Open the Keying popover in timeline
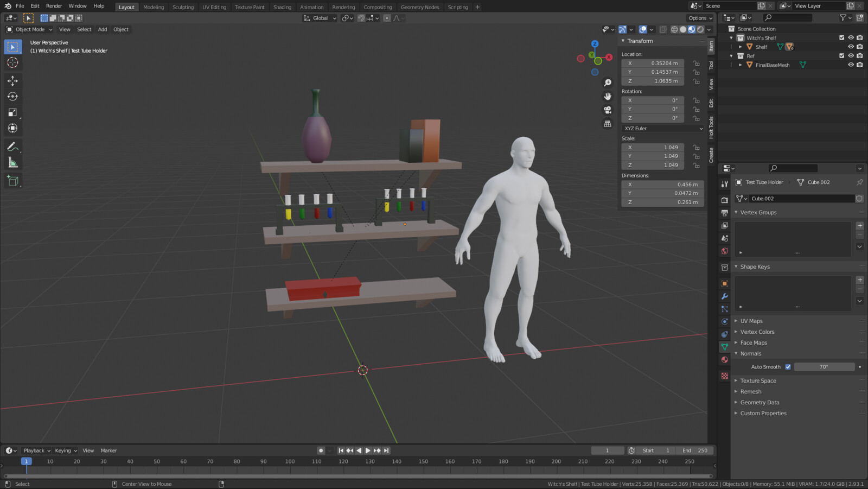Viewport: 868px width, 489px height. click(x=66, y=450)
